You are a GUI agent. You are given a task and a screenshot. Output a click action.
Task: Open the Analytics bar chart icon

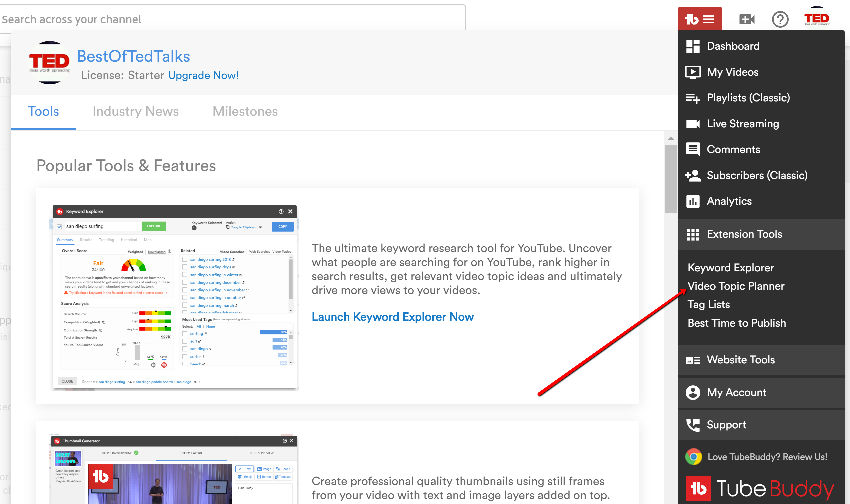[x=693, y=201]
